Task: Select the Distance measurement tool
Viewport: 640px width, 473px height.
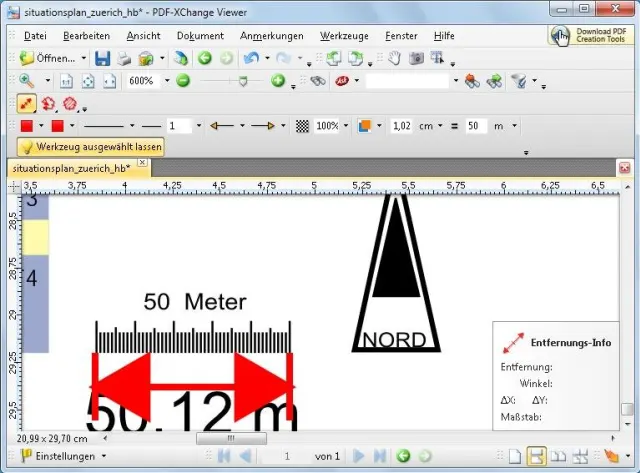Action: 27,104
